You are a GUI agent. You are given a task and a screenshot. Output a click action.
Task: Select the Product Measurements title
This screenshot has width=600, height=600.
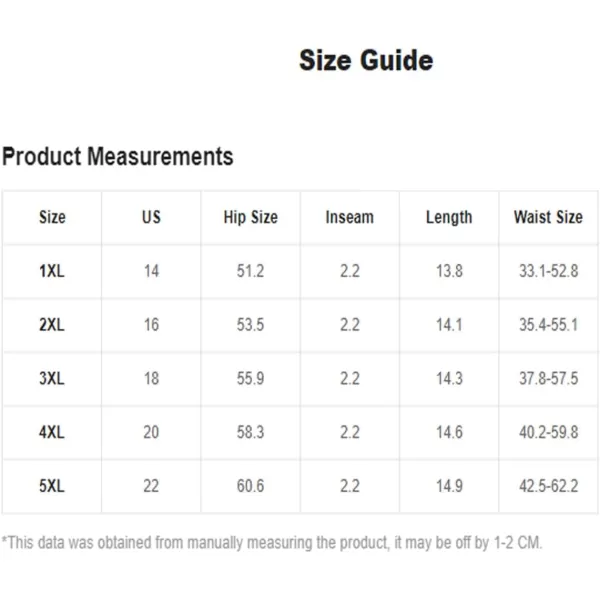[x=117, y=156]
